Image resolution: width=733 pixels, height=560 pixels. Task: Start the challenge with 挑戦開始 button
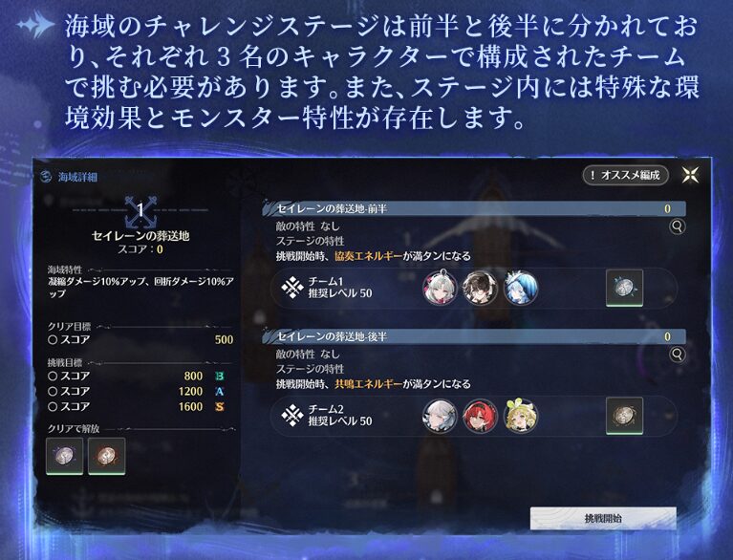pos(603,518)
